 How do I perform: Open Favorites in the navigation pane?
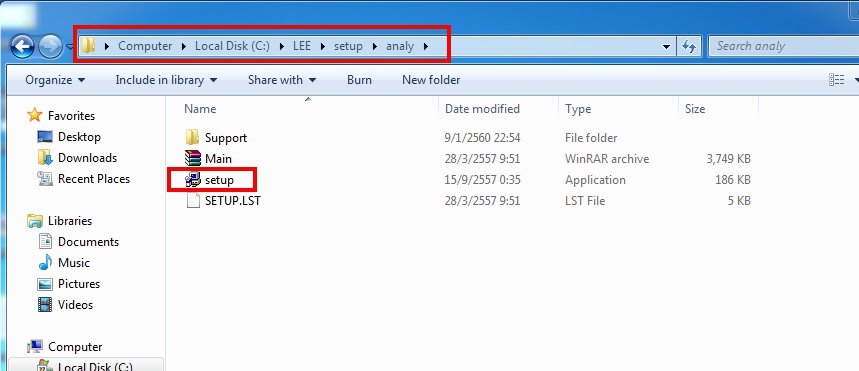(x=71, y=116)
